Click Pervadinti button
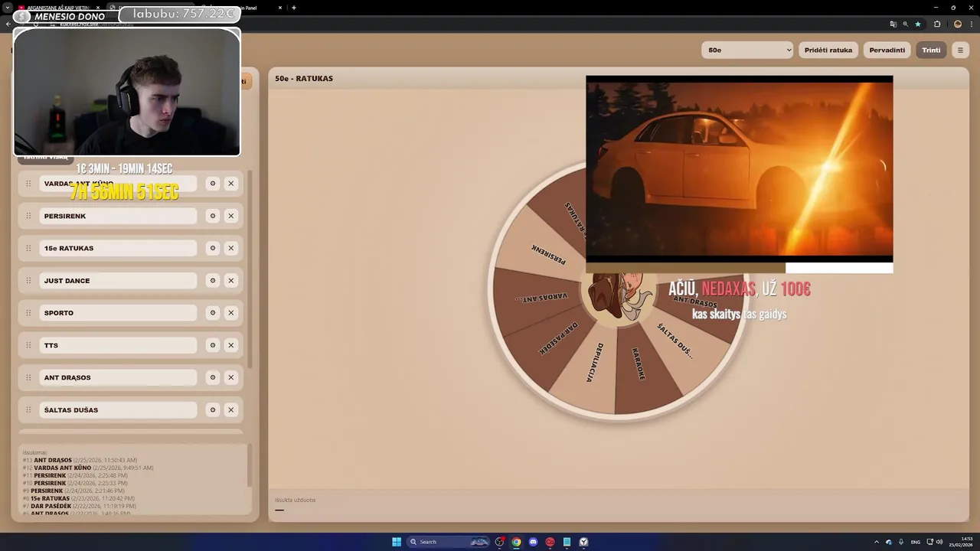Viewport: 980px width, 551px height. pyautogui.click(x=887, y=50)
